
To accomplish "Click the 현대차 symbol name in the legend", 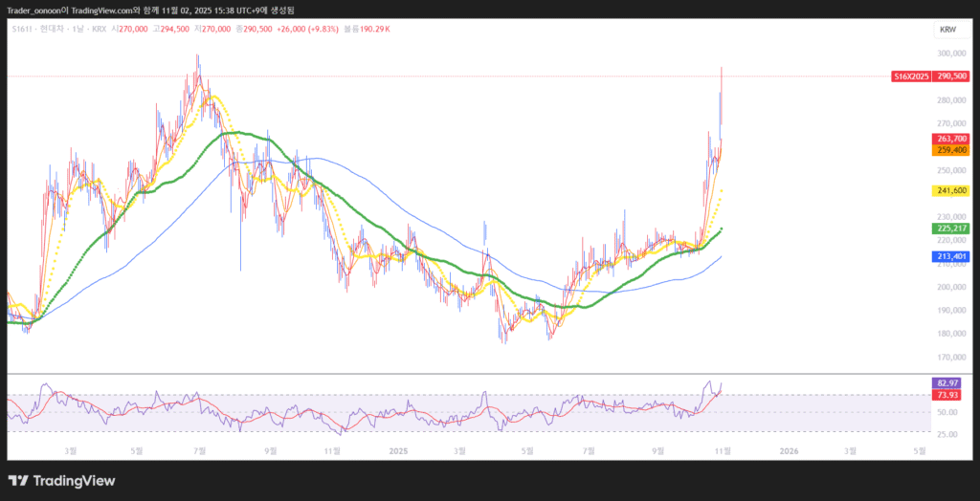I will pyautogui.click(x=47, y=30).
